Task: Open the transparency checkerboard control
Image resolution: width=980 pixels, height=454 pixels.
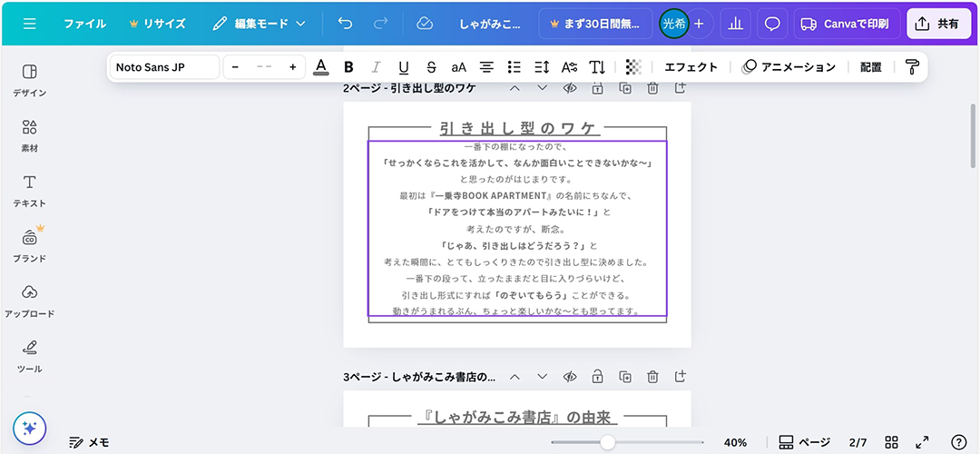Action: (x=633, y=67)
